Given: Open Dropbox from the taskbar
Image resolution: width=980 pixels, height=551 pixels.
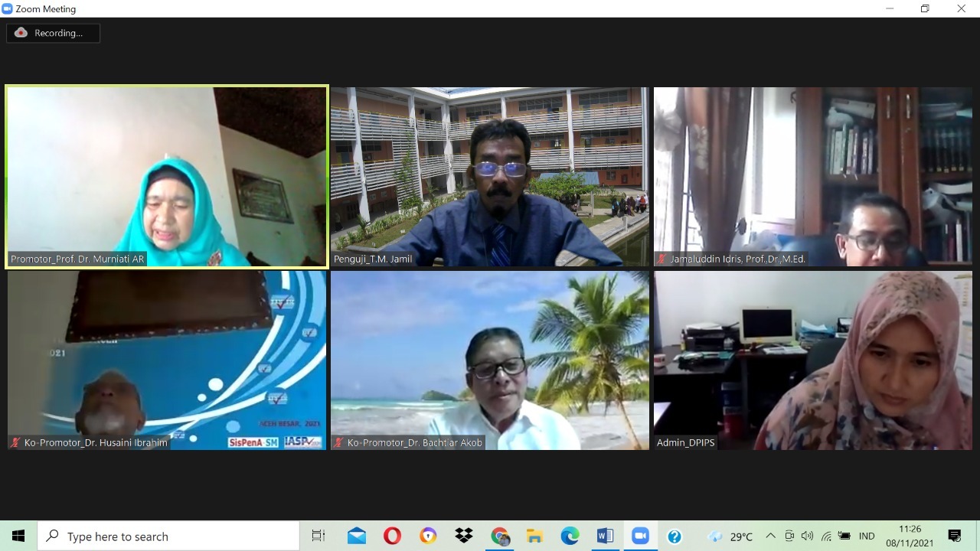Looking at the screenshot, I should coord(463,536).
